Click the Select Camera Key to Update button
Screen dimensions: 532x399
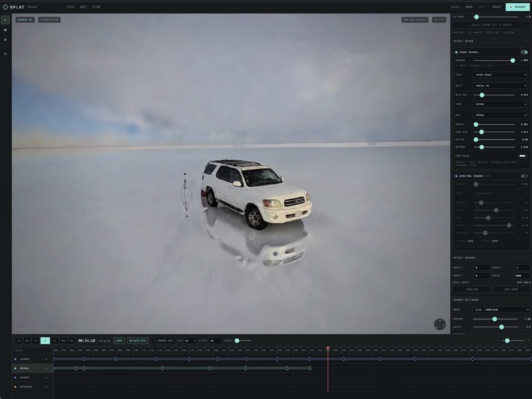pyautogui.click(x=491, y=25)
